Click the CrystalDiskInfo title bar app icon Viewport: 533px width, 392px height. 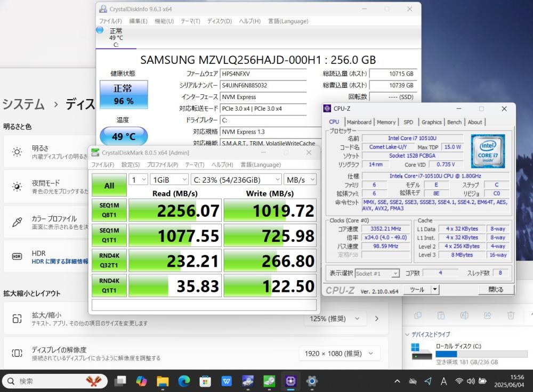tap(103, 9)
